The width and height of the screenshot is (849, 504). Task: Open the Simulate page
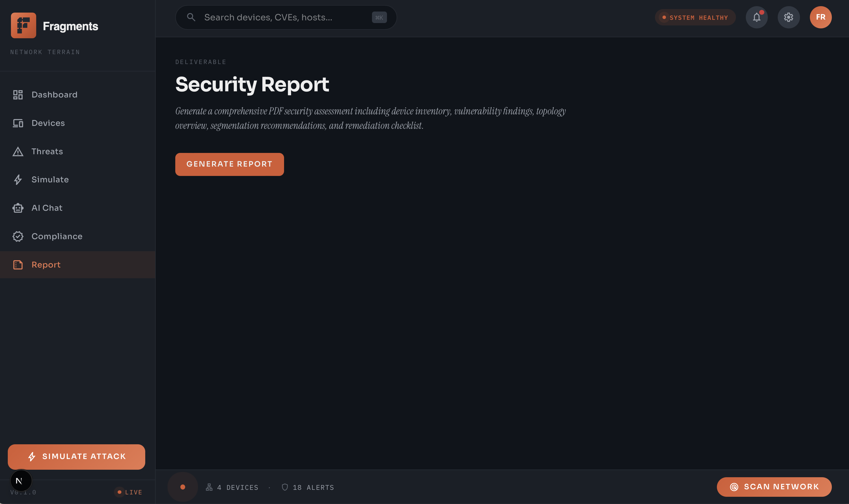click(x=50, y=180)
